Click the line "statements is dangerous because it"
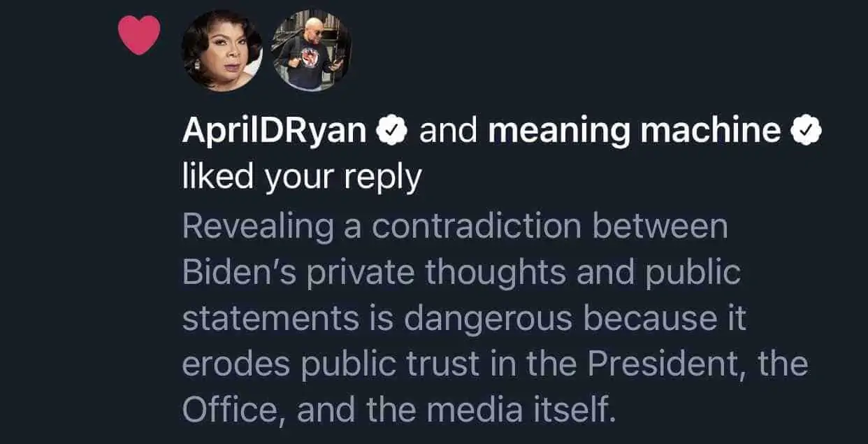Image resolution: width=868 pixels, height=444 pixels. [x=464, y=319]
